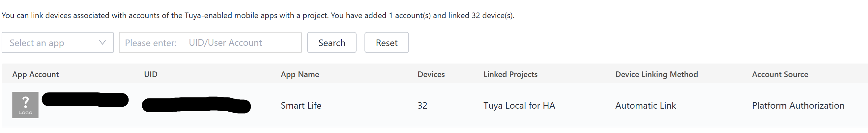
Task: Click the Reset button
Action: coord(387,42)
